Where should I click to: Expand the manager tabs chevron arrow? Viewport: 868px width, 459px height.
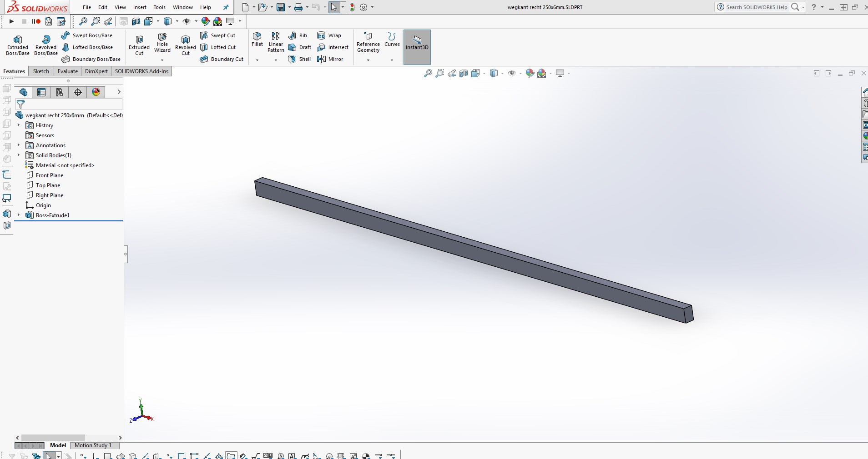(119, 92)
